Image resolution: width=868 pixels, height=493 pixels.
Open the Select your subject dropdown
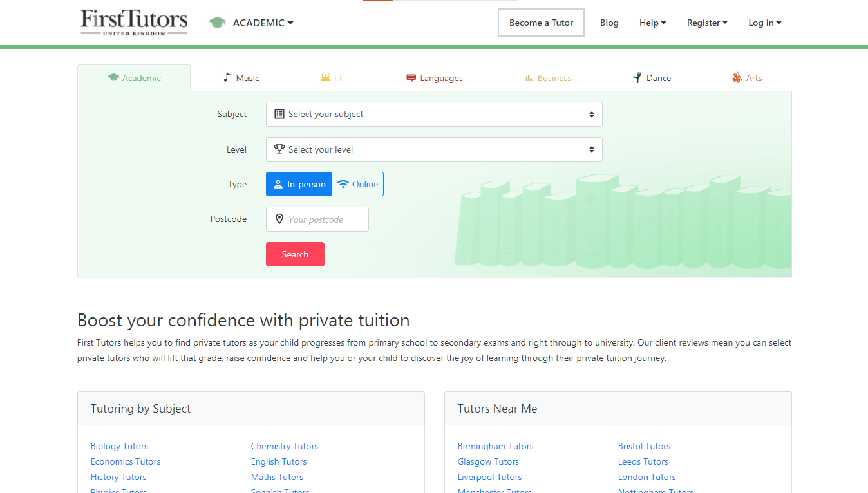(x=434, y=114)
